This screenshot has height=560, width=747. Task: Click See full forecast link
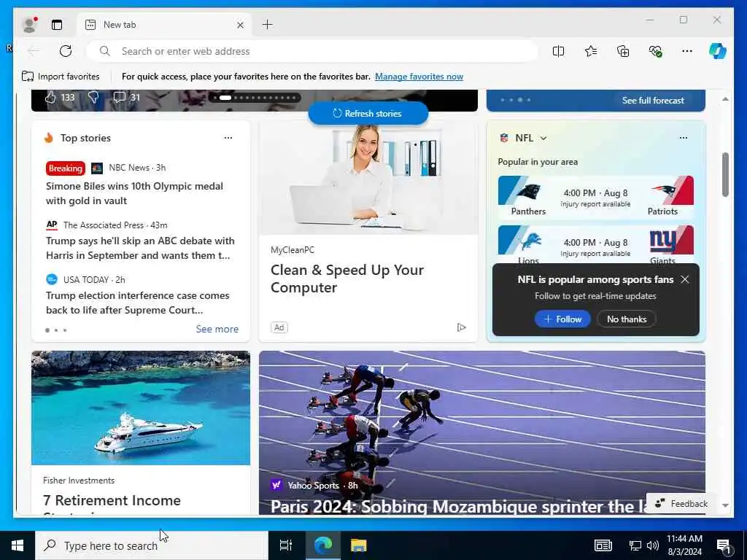[653, 101]
